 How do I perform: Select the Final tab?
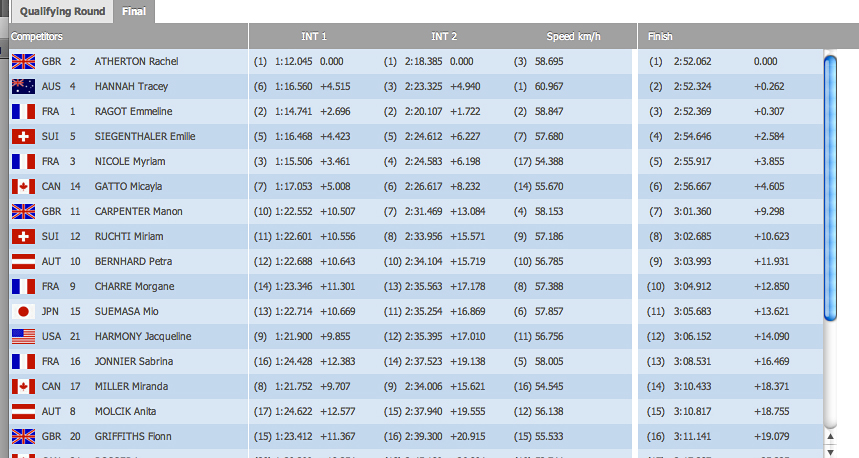(x=133, y=12)
